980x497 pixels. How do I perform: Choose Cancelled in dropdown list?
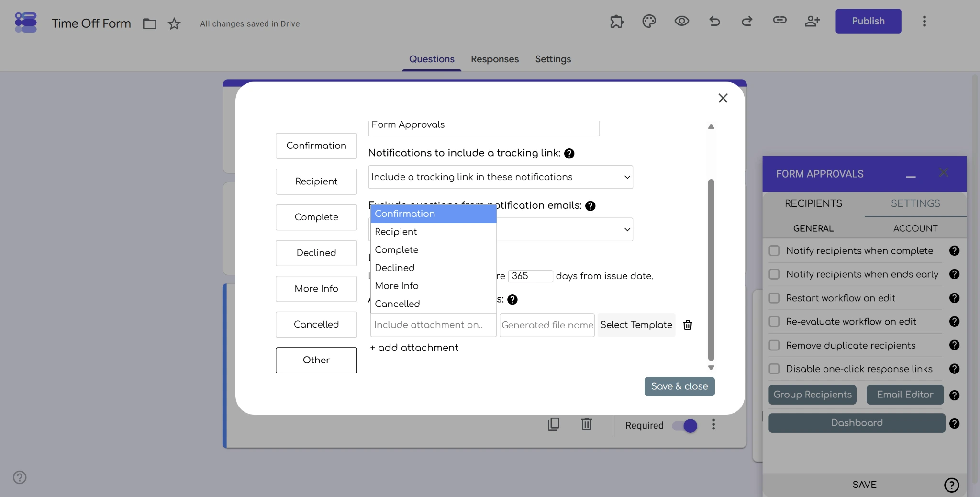point(433,304)
